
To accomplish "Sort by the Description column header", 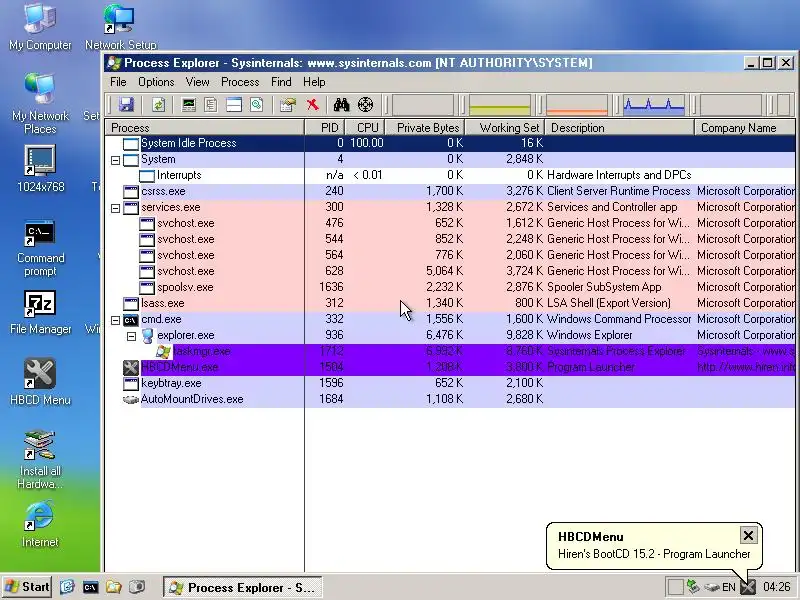I will [x=620, y=128].
